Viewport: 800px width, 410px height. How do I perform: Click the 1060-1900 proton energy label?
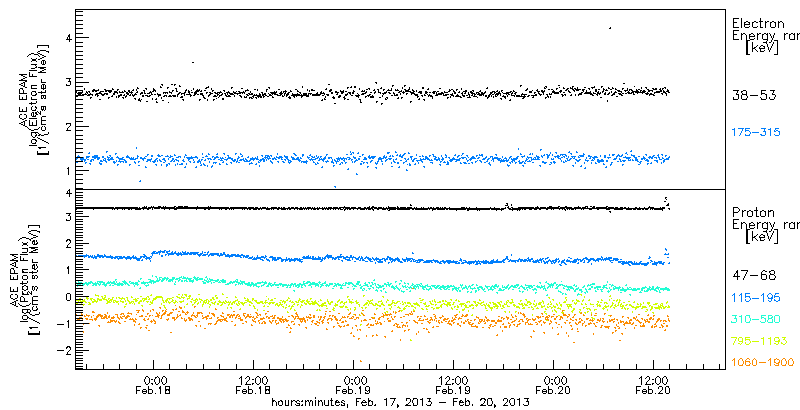tap(763, 363)
